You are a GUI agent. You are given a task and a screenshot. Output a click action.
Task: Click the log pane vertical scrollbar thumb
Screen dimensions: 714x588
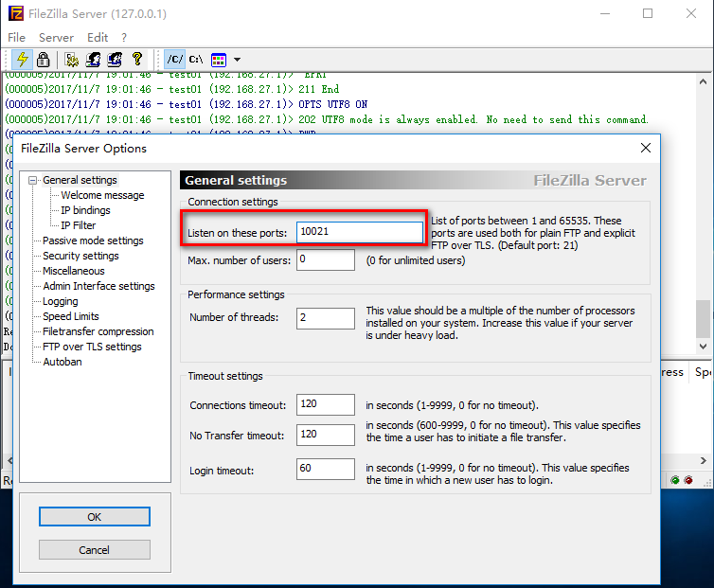coord(703,318)
